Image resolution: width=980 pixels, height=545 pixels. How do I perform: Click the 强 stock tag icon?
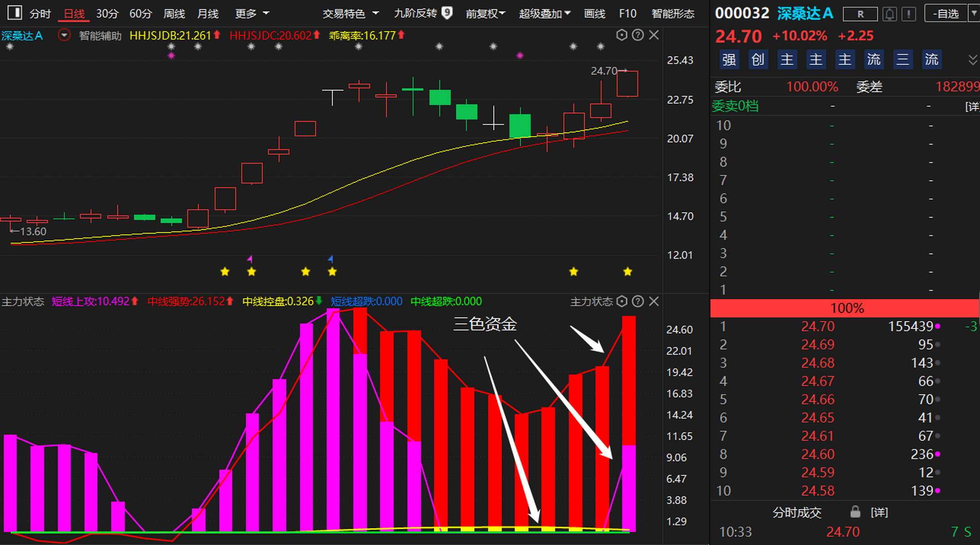point(729,59)
